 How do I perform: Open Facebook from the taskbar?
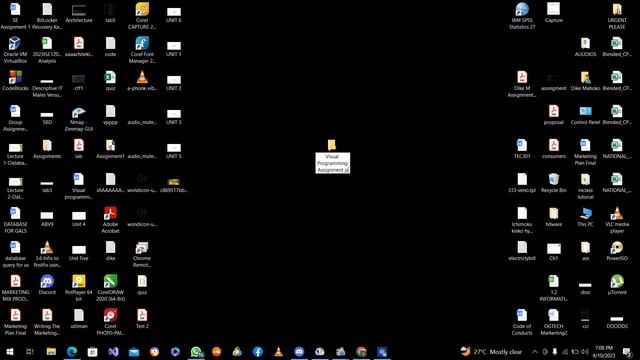click(x=258, y=351)
